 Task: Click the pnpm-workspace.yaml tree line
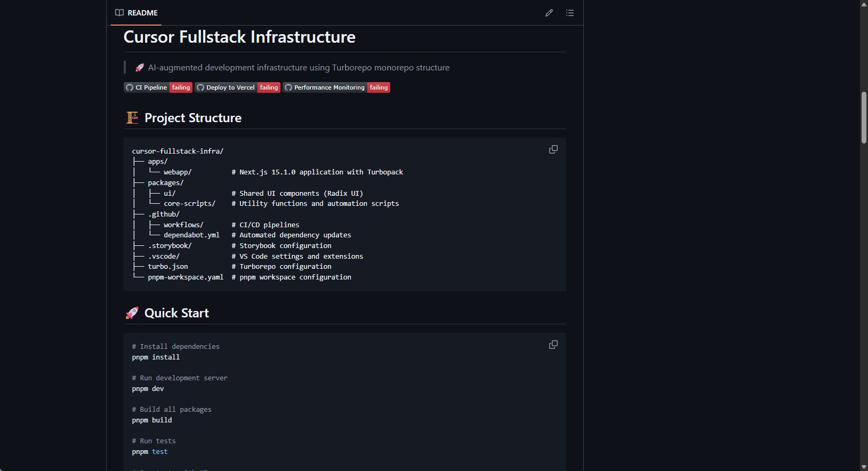(186, 277)
